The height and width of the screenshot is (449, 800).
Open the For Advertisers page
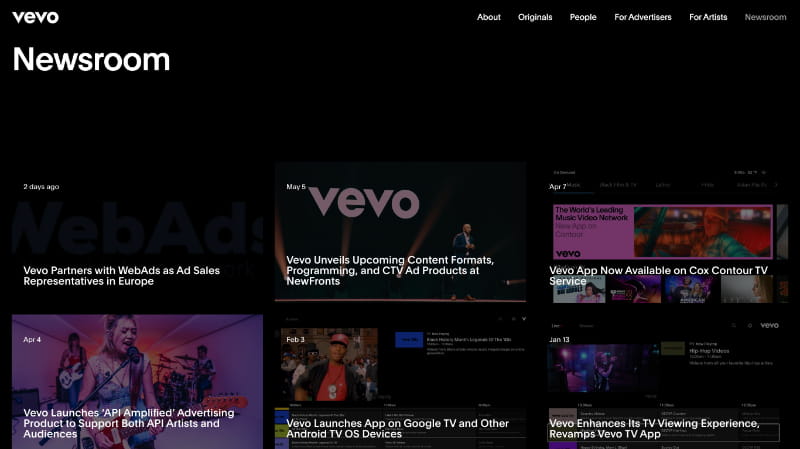point(643,17)
